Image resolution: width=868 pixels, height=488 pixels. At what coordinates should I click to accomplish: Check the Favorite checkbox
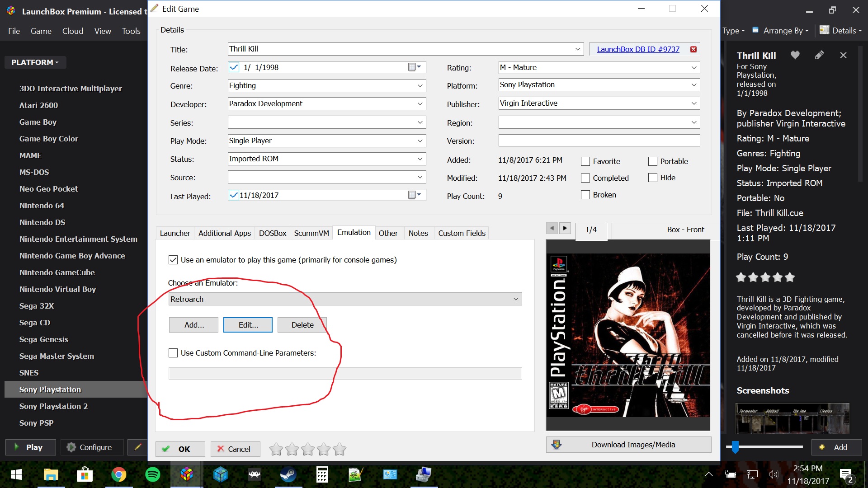585,161
